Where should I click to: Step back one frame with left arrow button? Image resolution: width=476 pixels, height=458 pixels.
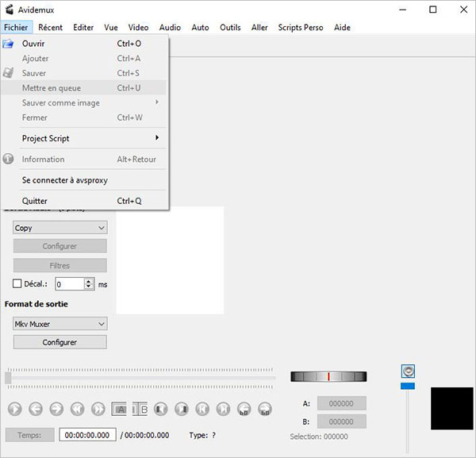[x=36, y=410]
